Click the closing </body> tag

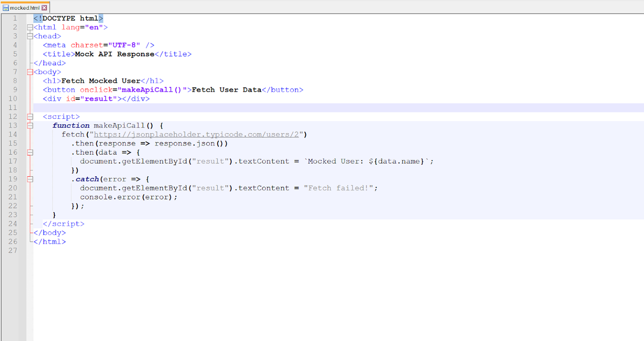[x=50, y=233]
